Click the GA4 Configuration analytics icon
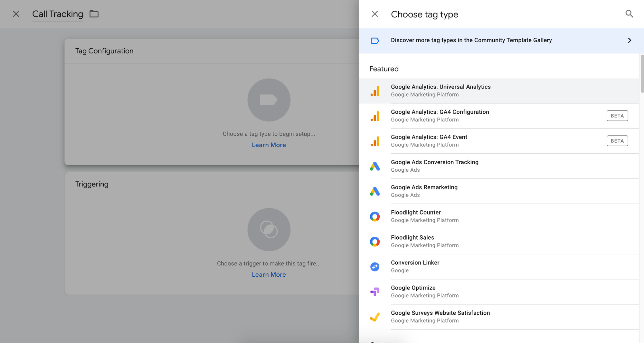The image size is (644, 343). [x=375, y=116]
